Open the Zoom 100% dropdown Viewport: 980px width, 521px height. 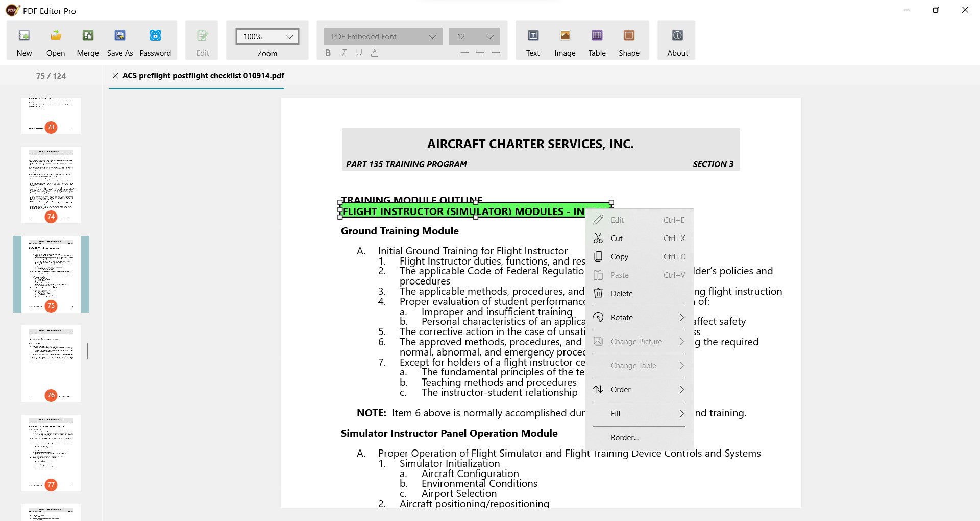point(267,37)
